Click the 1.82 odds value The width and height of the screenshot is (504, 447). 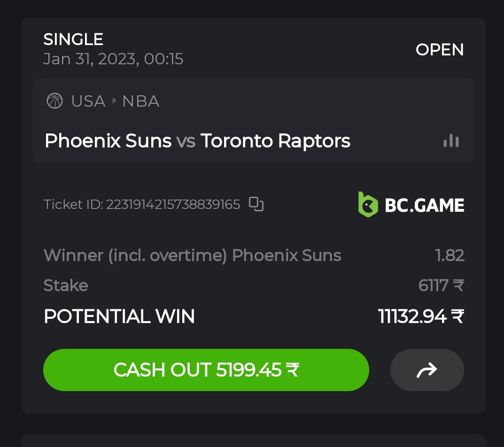450,255
